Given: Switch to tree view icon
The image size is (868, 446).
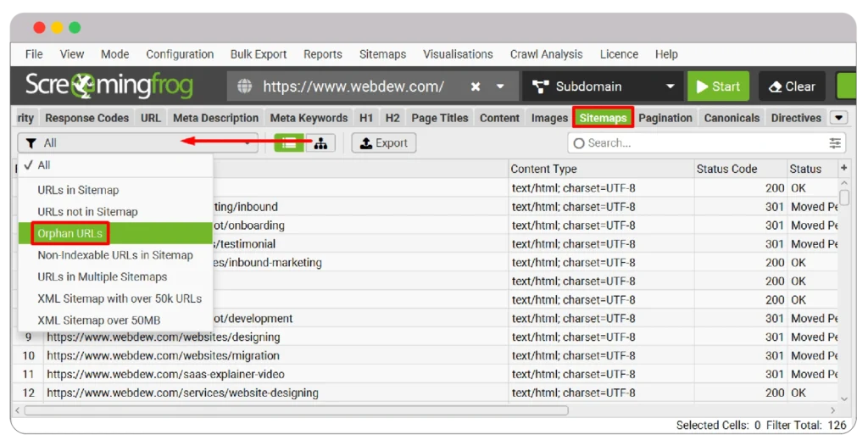Looking at the screenshot, I should click(320, 143).
